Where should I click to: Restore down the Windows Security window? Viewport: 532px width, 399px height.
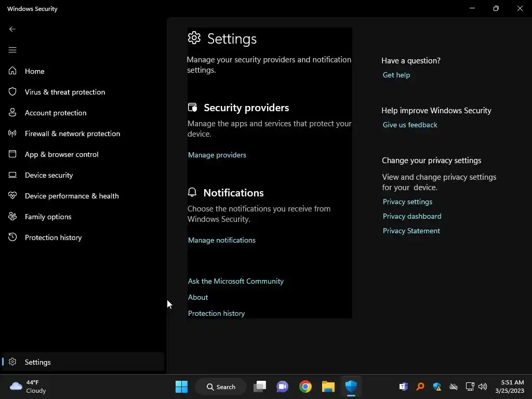tap(496, 8)
